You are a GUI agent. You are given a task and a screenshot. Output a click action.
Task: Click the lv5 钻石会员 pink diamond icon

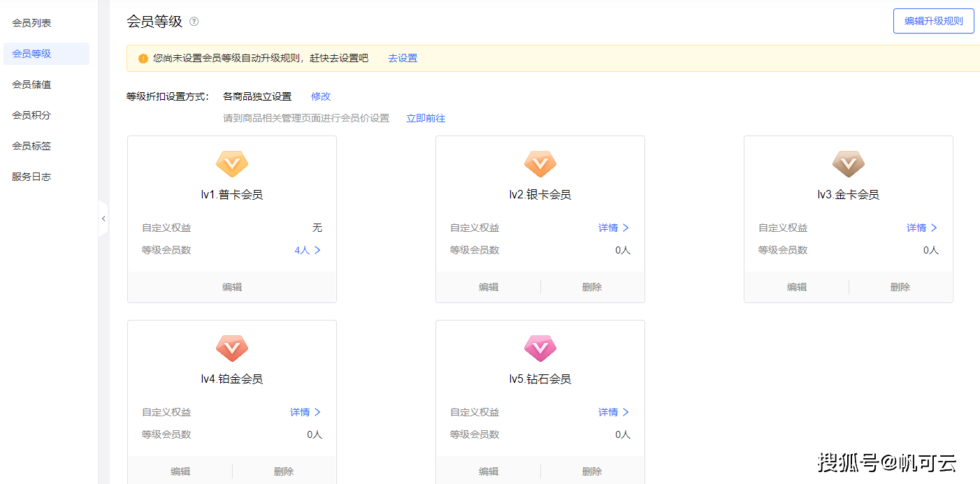click(540, 348)
